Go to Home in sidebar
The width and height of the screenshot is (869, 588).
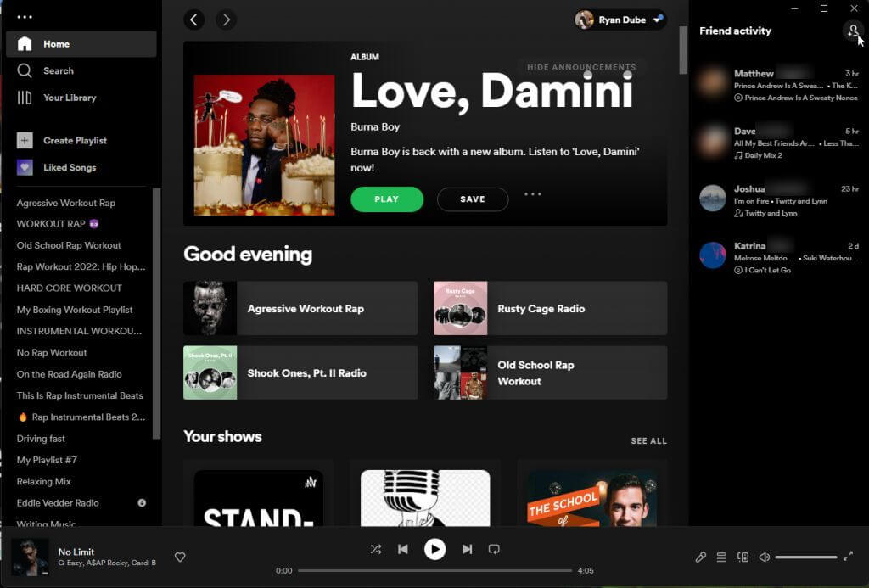(81, 44)
